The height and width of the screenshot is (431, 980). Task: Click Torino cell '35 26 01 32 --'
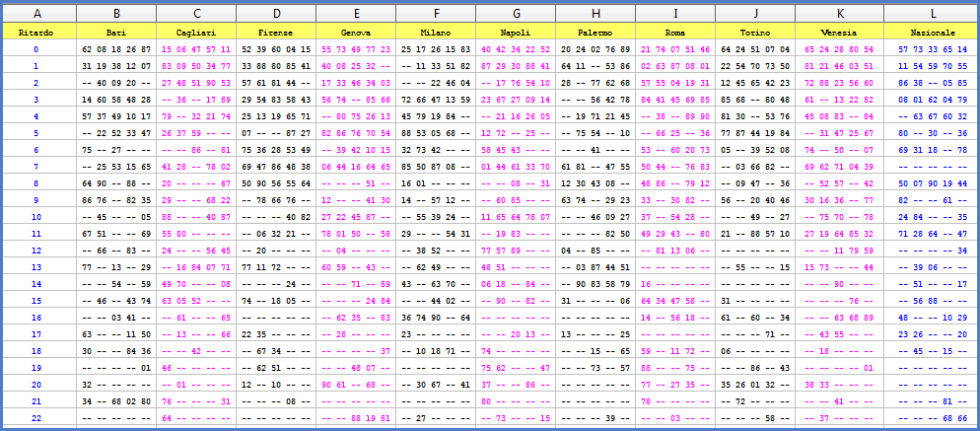pyautogui.click(x=755, y=385)
